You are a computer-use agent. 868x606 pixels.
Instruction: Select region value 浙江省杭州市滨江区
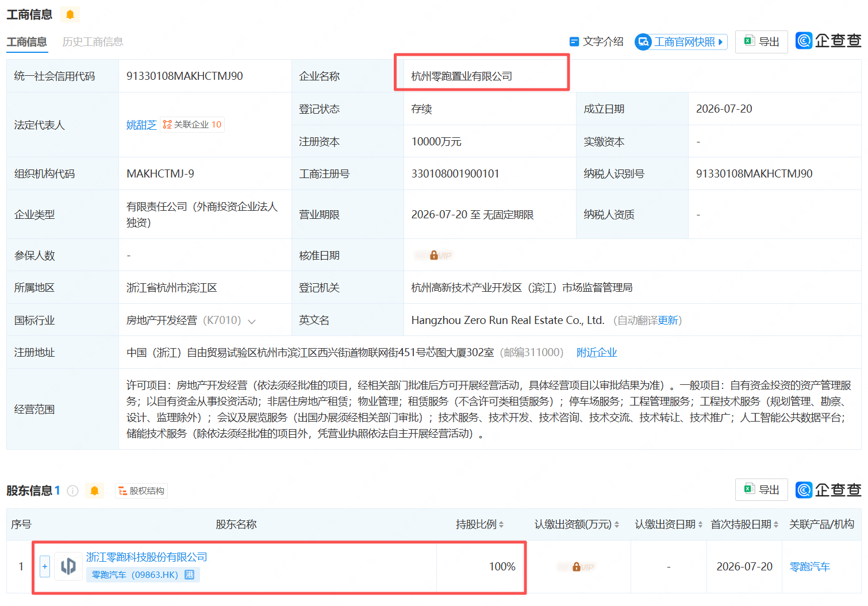click(172, 288)
